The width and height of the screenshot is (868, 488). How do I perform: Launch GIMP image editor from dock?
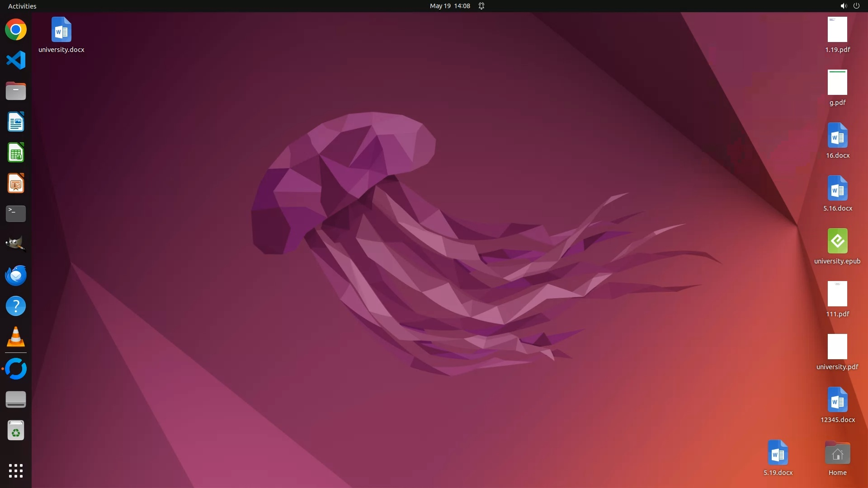pos(16,244)
